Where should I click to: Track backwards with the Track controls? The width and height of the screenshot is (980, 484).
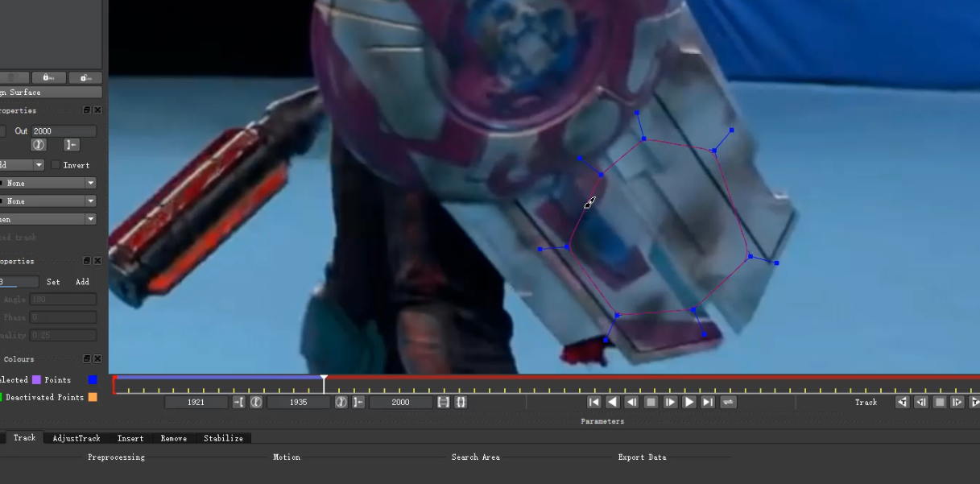tap(903, 402)
